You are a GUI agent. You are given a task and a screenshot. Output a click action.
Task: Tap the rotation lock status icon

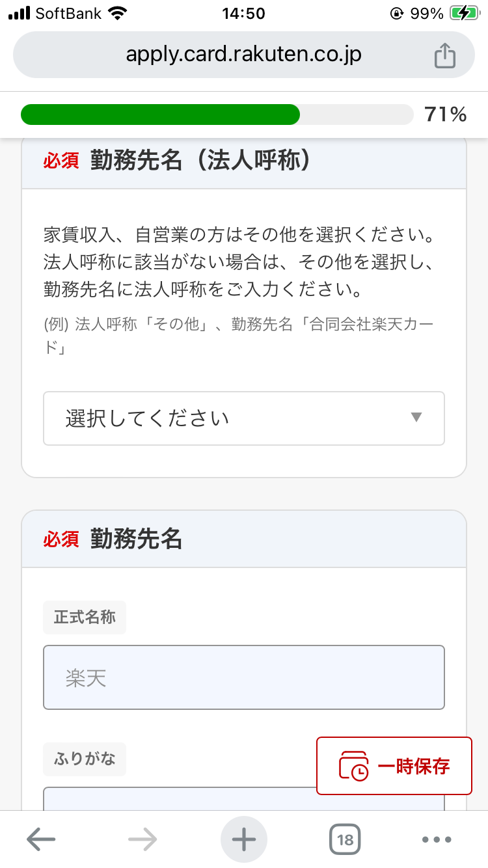(x=396, y=13)
